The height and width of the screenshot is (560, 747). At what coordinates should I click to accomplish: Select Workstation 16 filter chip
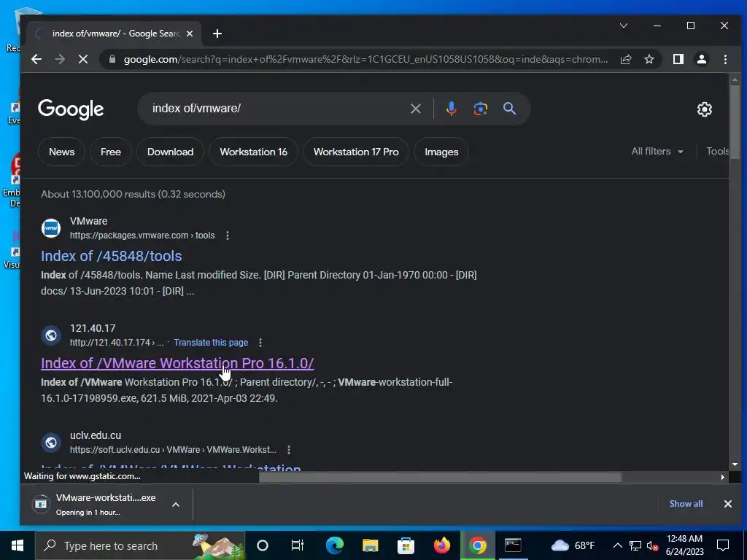point(253,152)
